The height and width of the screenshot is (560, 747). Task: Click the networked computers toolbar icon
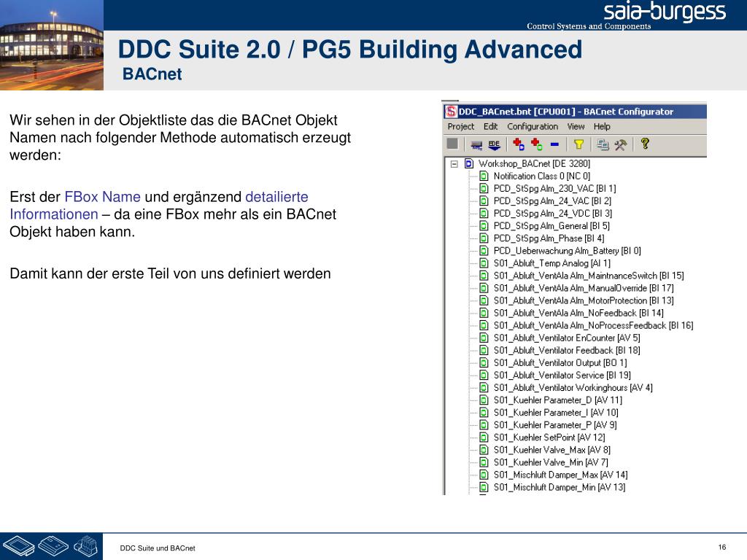coord(603,144)
